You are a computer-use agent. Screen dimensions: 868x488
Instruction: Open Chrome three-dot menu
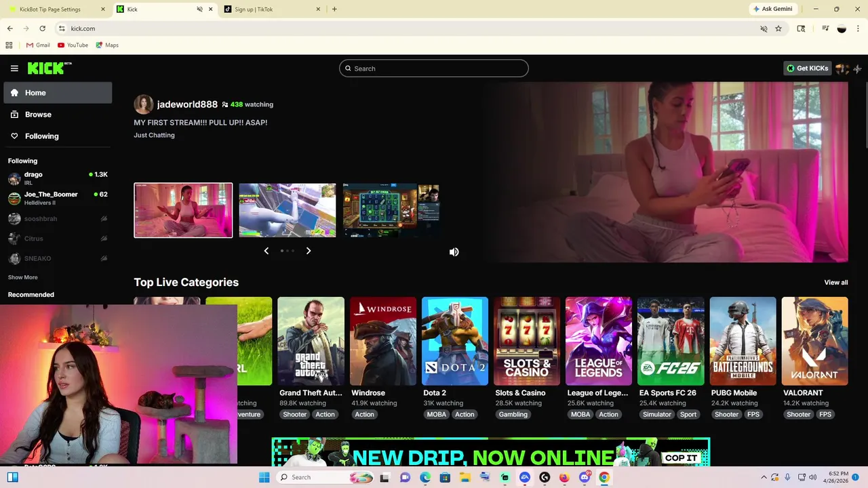[x=858, y=28]
